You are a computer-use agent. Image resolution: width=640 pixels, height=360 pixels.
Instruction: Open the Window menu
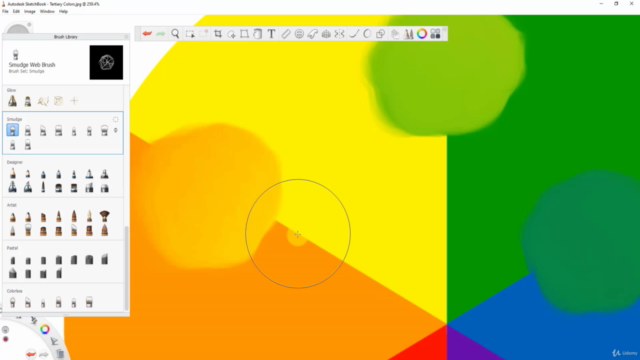(47, 11)
